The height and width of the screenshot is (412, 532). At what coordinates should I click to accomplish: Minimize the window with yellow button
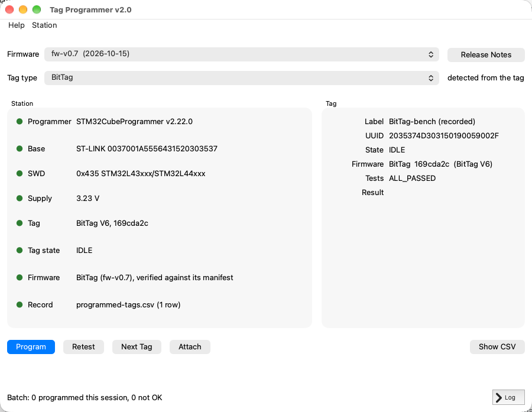pos(23,9)
